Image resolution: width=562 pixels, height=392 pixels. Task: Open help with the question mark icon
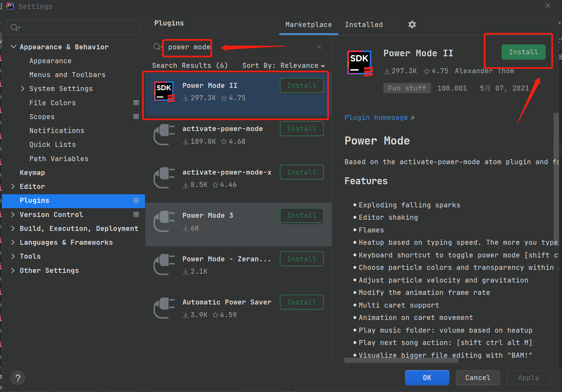(x=18, y=378)
